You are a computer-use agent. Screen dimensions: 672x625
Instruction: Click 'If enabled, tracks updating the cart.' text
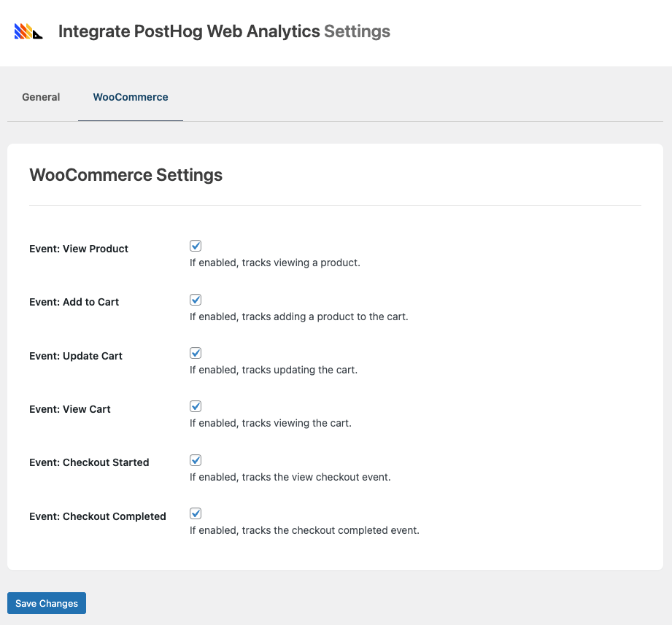pos(274,370)
